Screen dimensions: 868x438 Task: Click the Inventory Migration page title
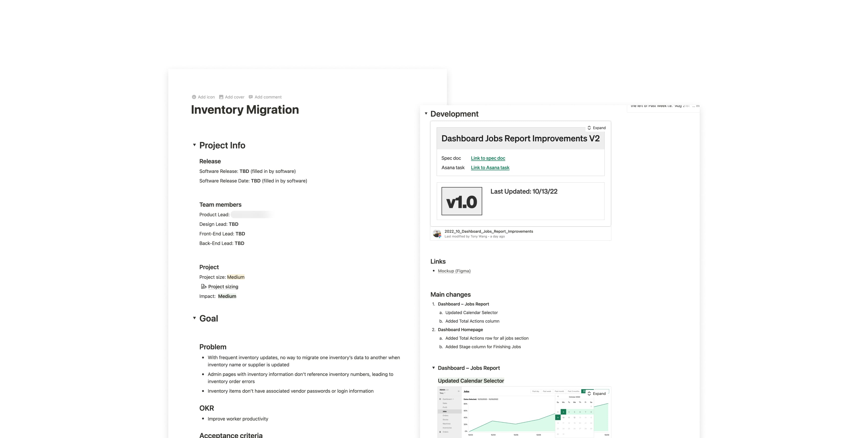point(245,110)
